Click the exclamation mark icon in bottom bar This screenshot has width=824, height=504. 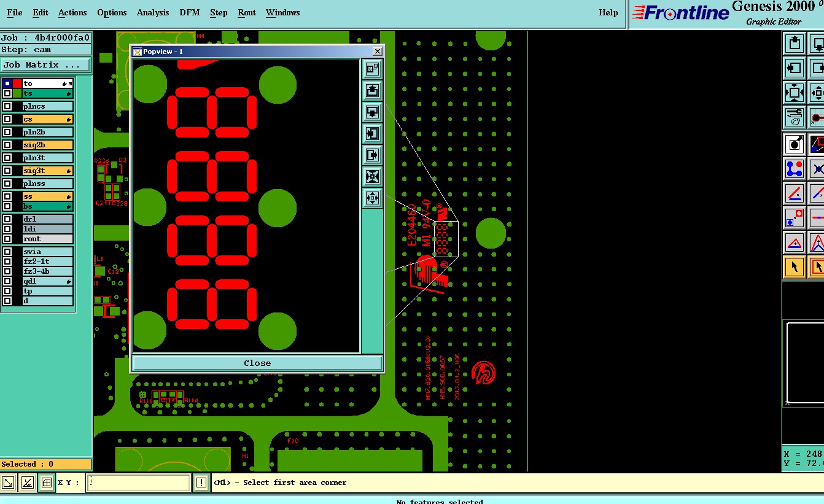pyautogui.click(x=201, y=483)
